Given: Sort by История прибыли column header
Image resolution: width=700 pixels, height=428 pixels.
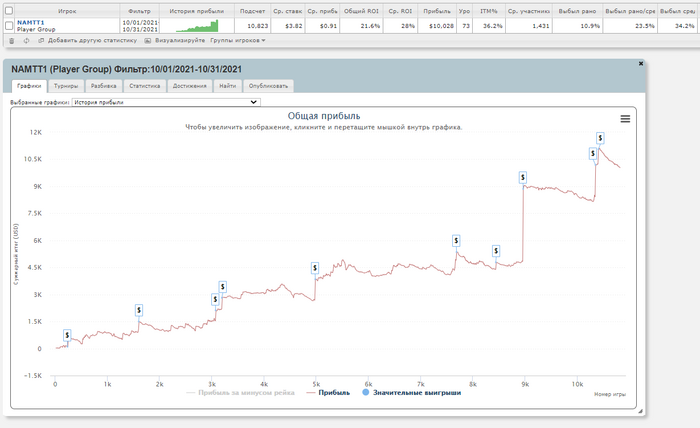Looking at the screenshot, I should click(x=196, y=11).
